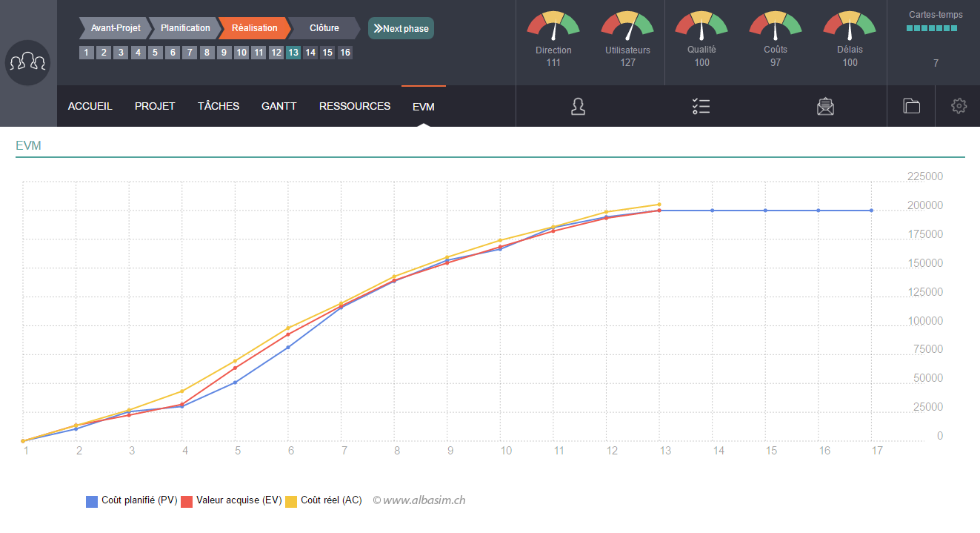Select the Avant-Projet phase step

pyautogui.click(x=114, y=28)
